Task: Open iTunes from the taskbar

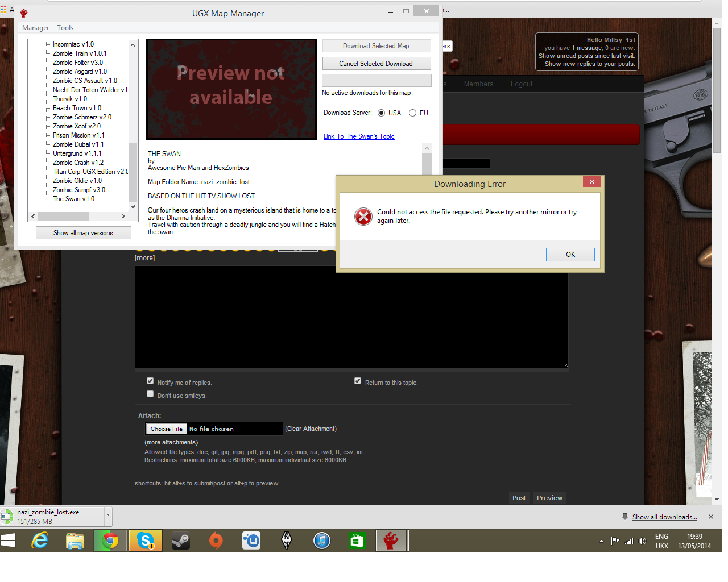Action: click(x=322, y=541)
